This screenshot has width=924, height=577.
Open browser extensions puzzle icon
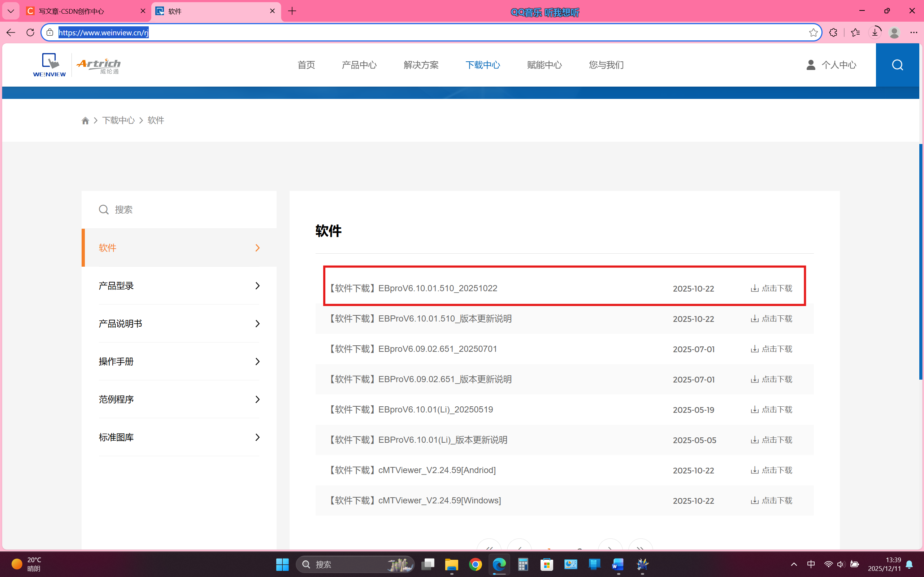coord(833,32)
